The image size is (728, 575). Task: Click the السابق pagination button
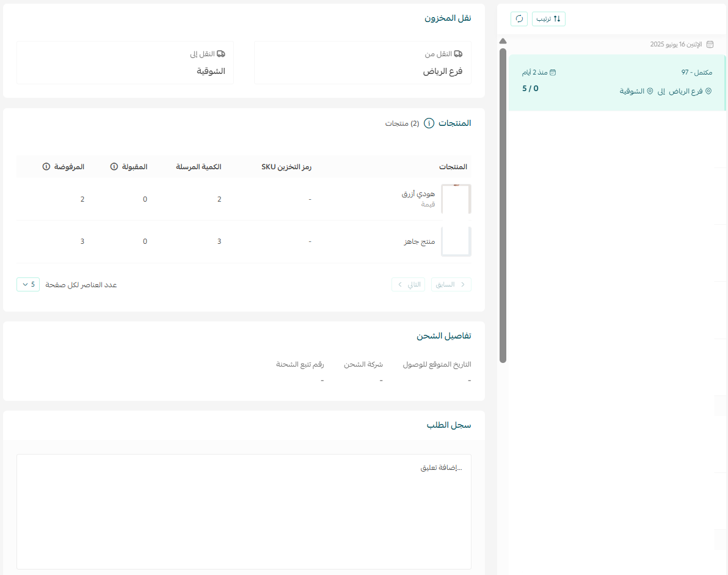pyautogui.click(x=451, y=284)
